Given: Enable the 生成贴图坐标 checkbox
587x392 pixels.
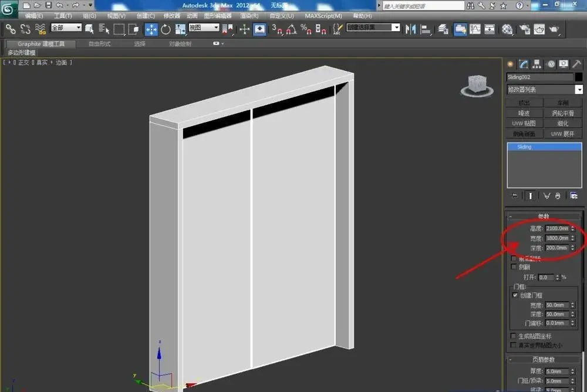Looking at the screenshot, I should click(513, 336).
